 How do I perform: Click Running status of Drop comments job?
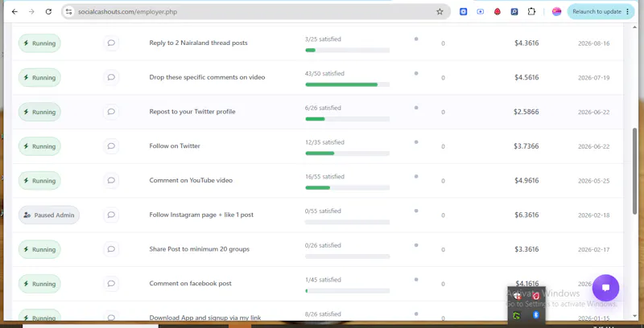pyautogui.click(x=39, y=77)
